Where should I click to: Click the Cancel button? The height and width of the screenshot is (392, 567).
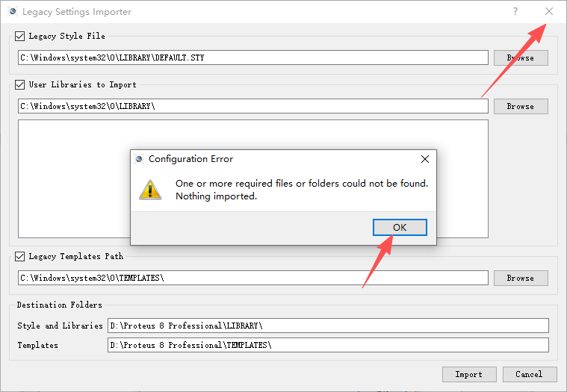tap(530, 374)
